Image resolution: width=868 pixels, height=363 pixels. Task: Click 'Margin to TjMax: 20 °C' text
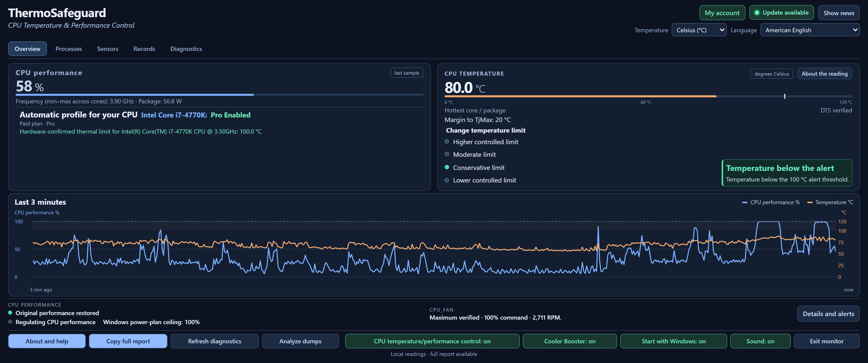[477, 119]
